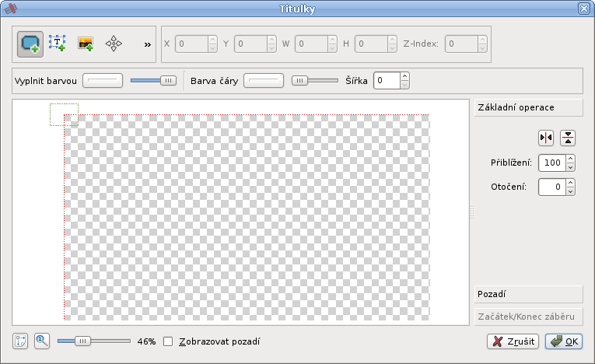Click the H height field
The image size is (595, 364).
(x=372, y=44)
